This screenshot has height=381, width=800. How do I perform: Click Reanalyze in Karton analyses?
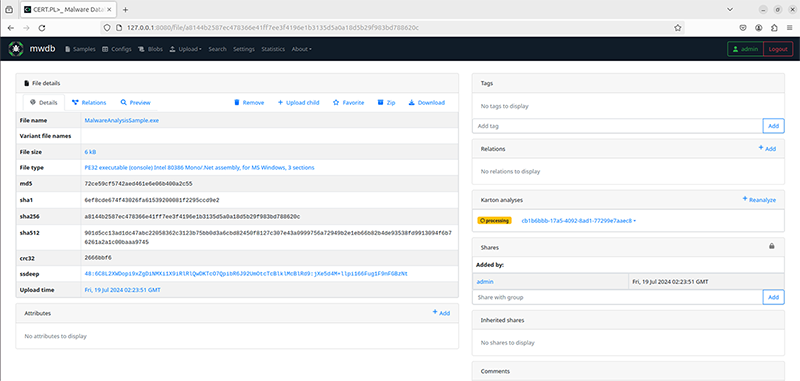759,199
